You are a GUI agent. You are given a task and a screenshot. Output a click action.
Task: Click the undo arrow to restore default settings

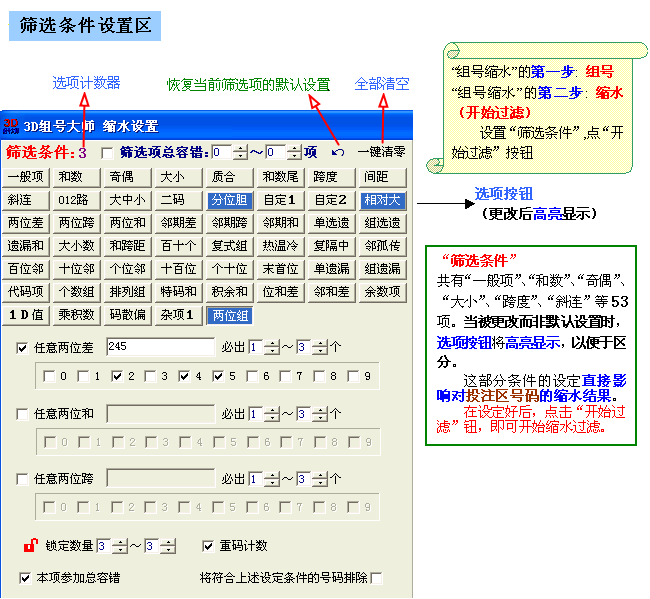pos(338,153)
